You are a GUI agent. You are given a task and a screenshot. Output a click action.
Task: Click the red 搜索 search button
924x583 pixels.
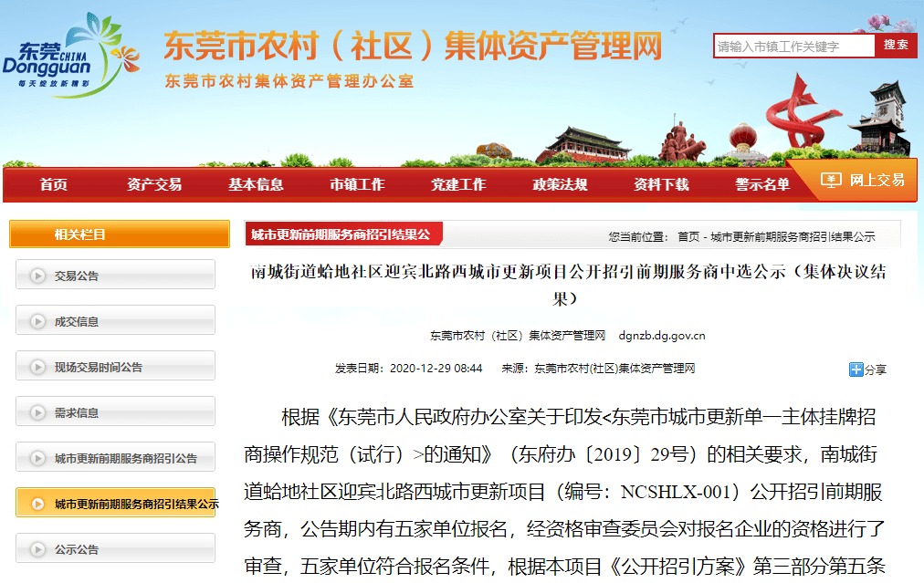[896, 46]
